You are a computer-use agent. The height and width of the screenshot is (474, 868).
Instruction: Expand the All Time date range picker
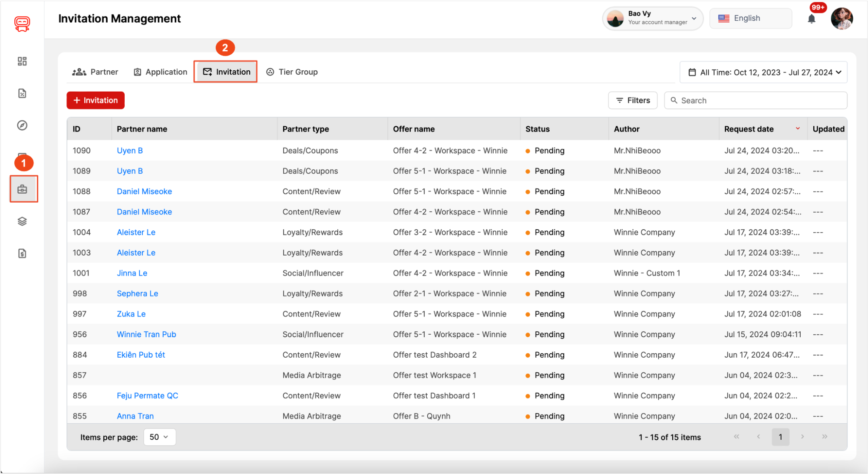(x=763, y=72)
